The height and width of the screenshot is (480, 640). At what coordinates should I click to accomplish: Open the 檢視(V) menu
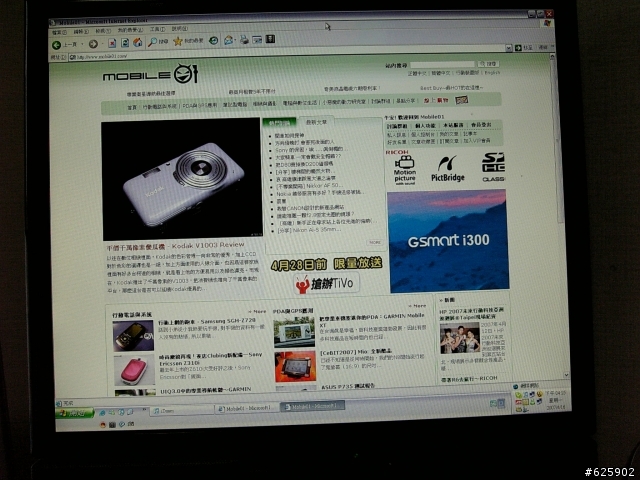[x=103, y=31]
